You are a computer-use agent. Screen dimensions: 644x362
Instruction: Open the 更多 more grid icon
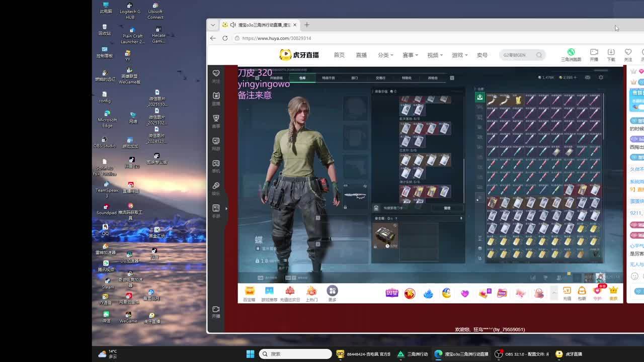click(x=332, y=293)
